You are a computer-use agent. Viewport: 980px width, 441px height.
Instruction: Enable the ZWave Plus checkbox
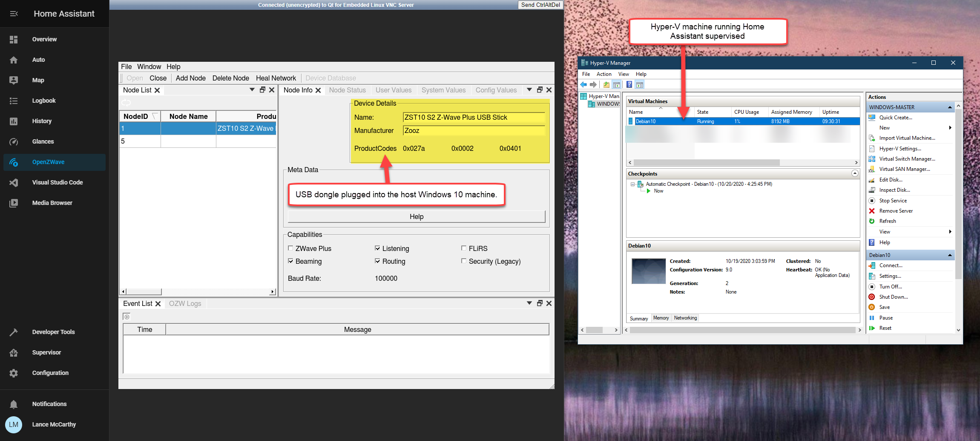pos(290,248)
